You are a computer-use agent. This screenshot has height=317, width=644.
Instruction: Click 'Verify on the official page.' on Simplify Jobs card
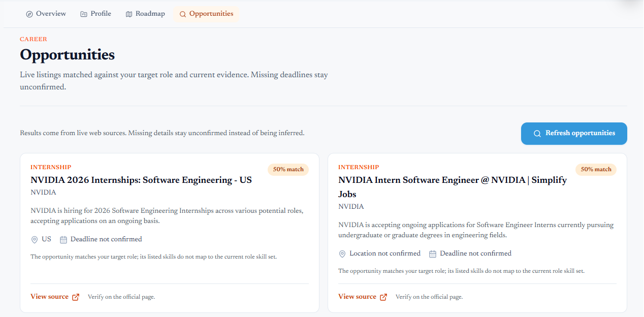(429, 297)
